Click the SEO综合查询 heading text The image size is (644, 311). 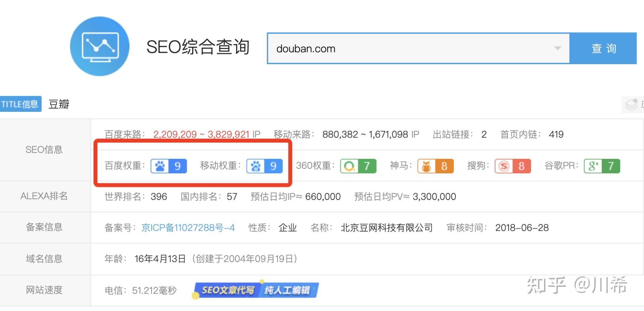point(198,47)
